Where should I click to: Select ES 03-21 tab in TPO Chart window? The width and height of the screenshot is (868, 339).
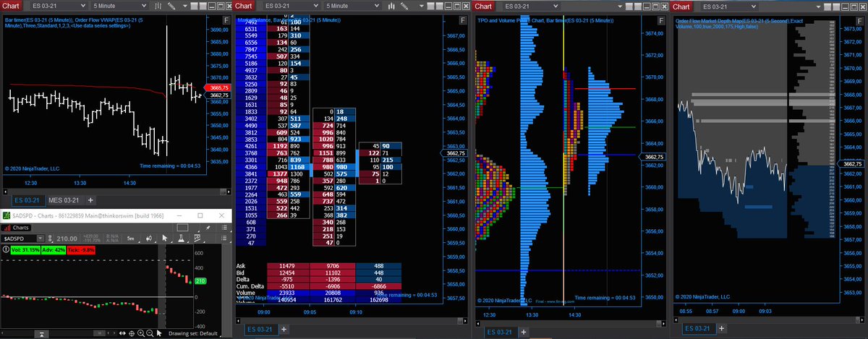pos(500,331)
